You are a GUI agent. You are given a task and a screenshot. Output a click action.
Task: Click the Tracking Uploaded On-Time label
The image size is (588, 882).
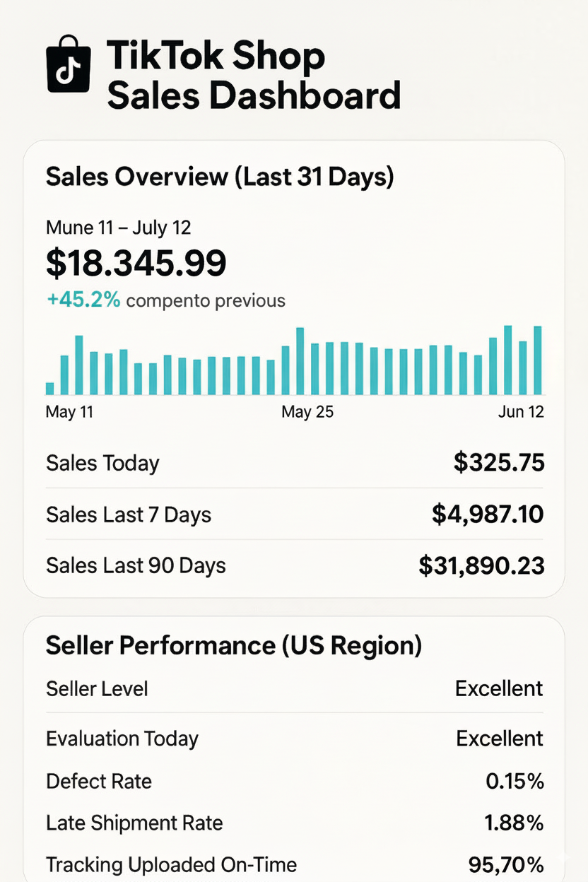[171, 864]
